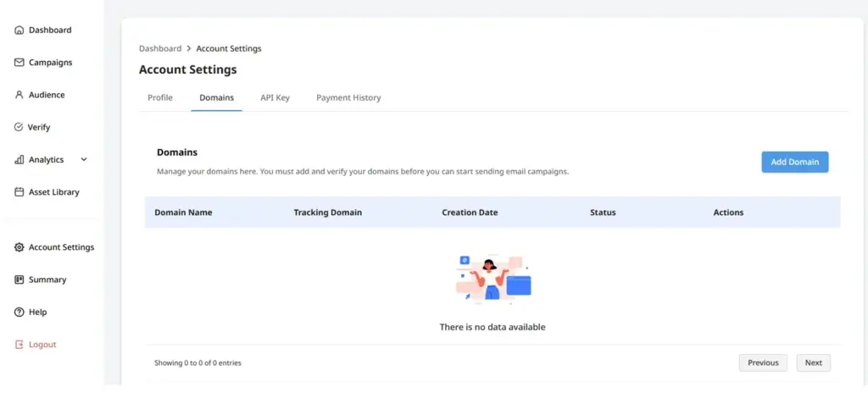
Task: Click the Dashboard home icon in sidebar
Action: click(x=19, y=30)
